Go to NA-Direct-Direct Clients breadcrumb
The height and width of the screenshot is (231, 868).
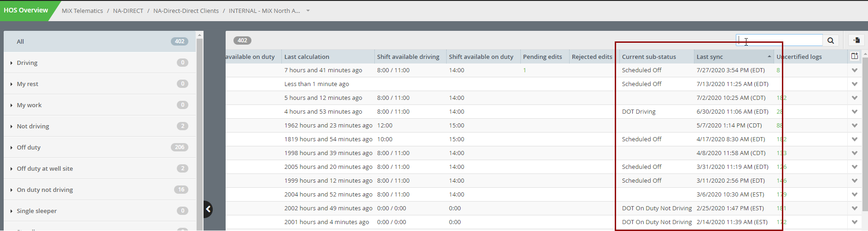(186, 11)
